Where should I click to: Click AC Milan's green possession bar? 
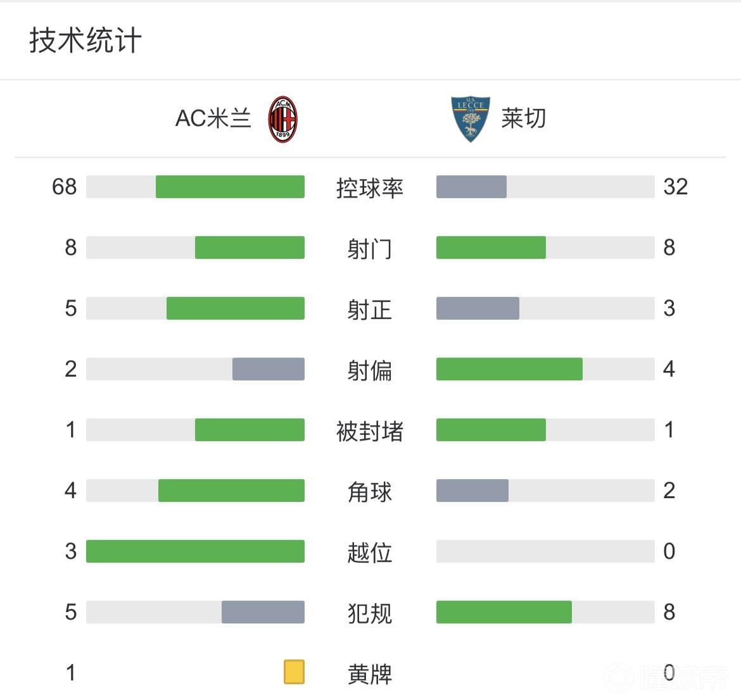pyautogui.click(x=230, y=187)
